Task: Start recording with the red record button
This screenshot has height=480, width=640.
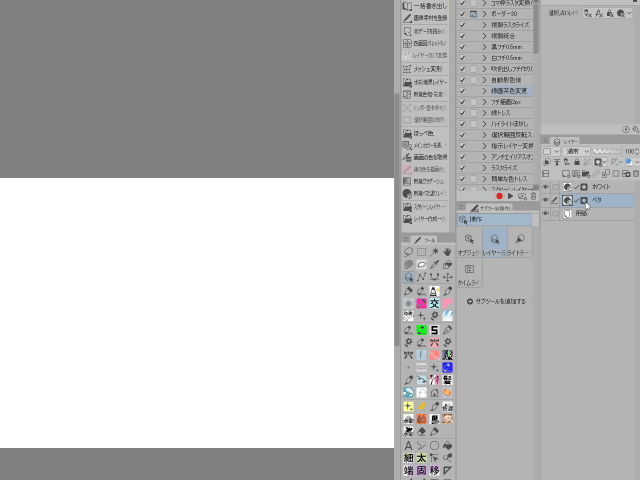Action: (499, 196)
